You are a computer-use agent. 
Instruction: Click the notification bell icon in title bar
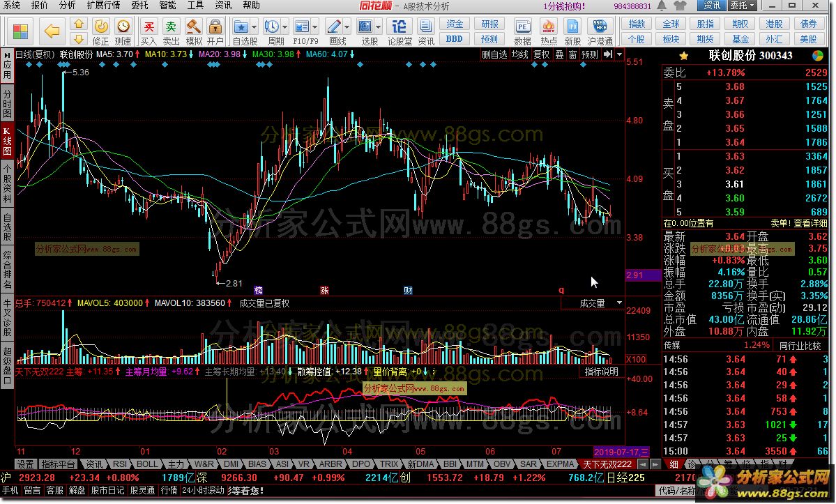[x=662, y=6]
